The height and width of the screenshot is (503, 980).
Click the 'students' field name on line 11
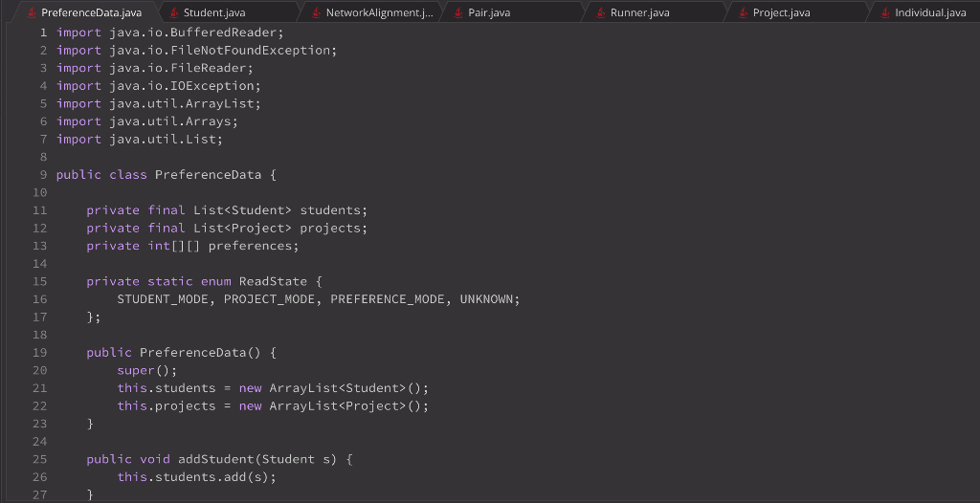tap(330, 210)
